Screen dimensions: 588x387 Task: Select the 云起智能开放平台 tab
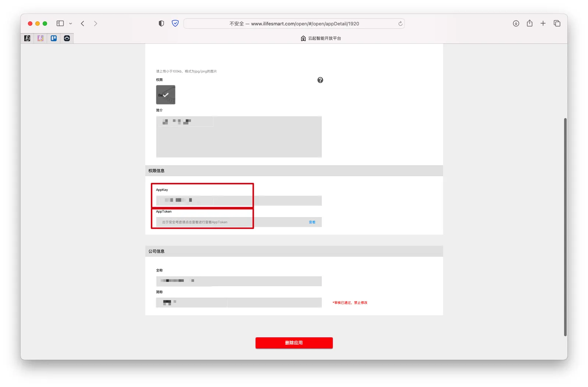[321, 38]
